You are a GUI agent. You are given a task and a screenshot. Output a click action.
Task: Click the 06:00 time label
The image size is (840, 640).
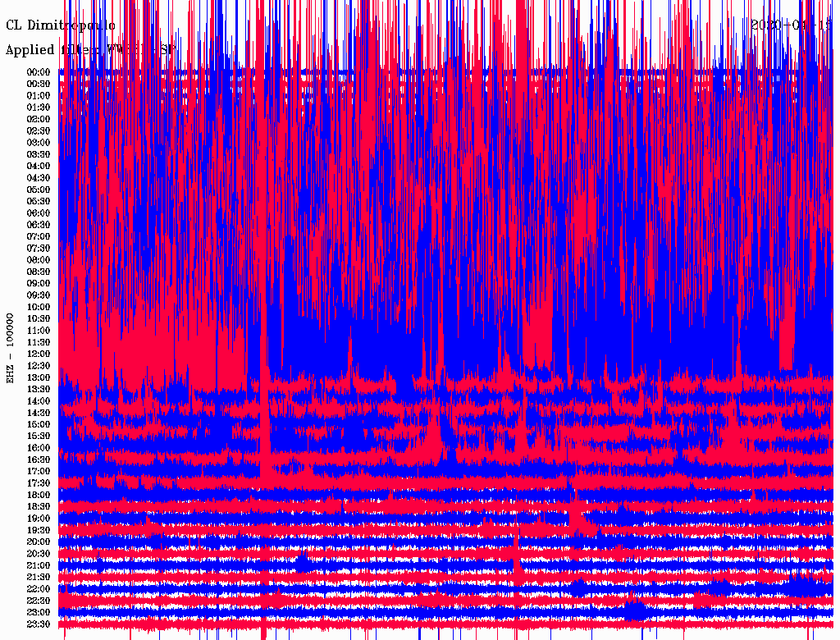point(39,213)
